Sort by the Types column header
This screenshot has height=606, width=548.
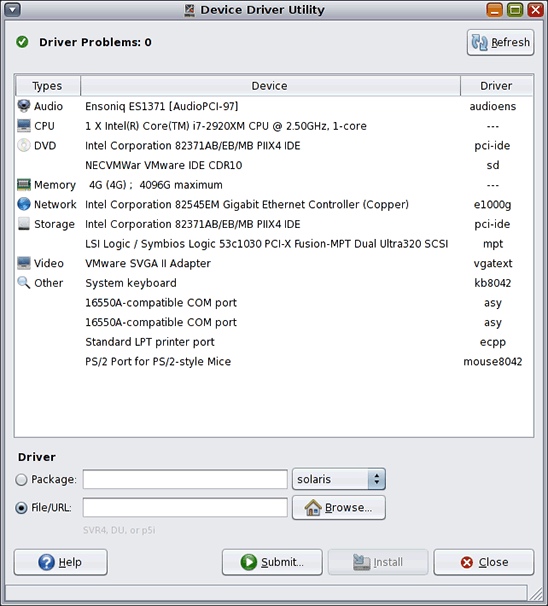[x=48, y=86]
